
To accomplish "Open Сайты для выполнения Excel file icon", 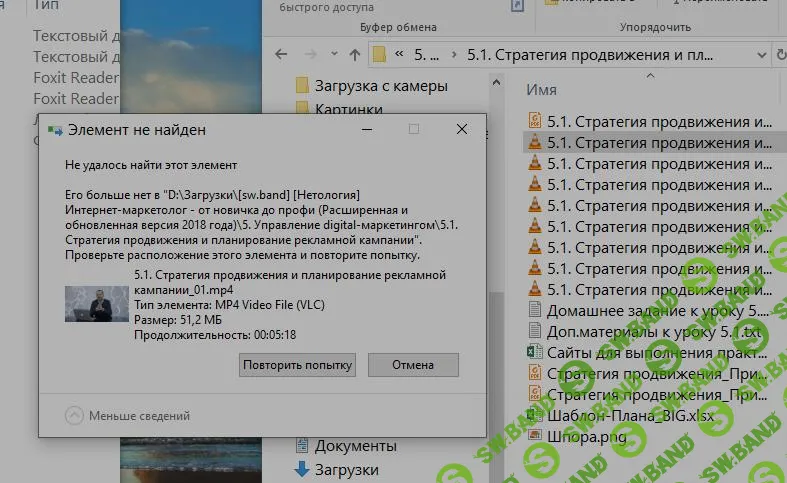I will point(535,352).
